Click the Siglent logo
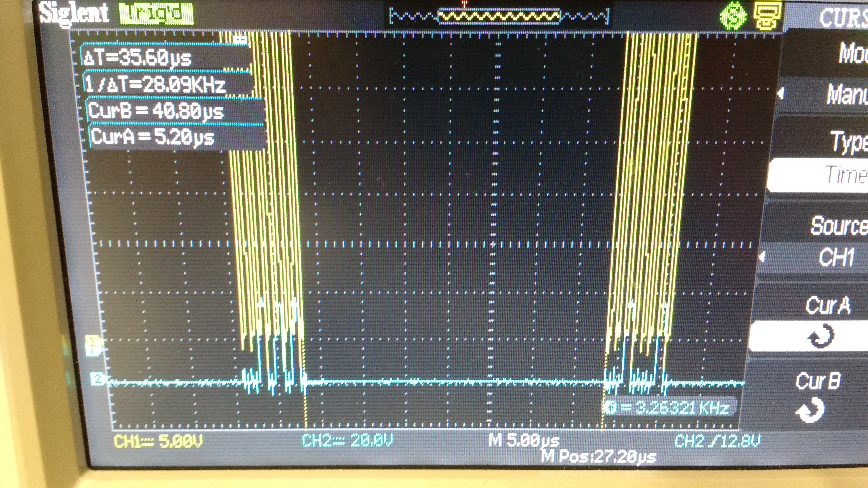This screenshot has width=868, height=488. tap(74, 14)
